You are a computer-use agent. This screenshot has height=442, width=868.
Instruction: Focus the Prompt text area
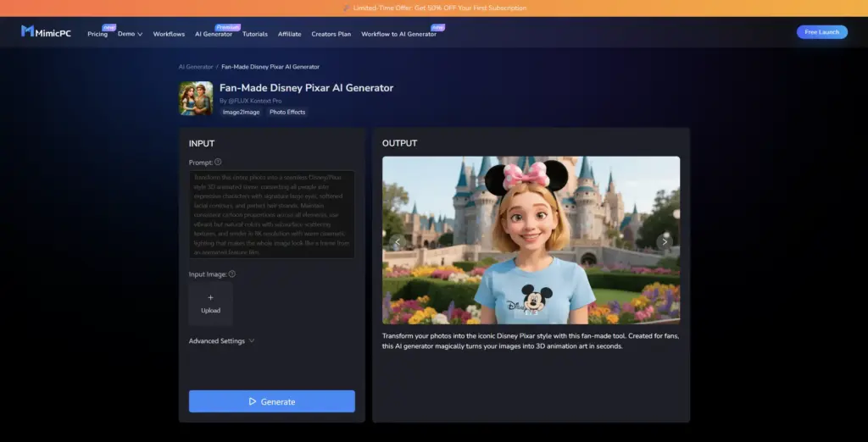pos(272,214)
